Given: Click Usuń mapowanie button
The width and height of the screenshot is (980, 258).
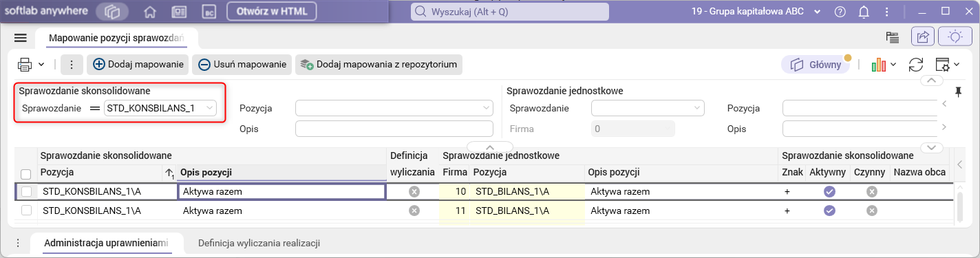Looking at the screenshot, I should 242,65.
